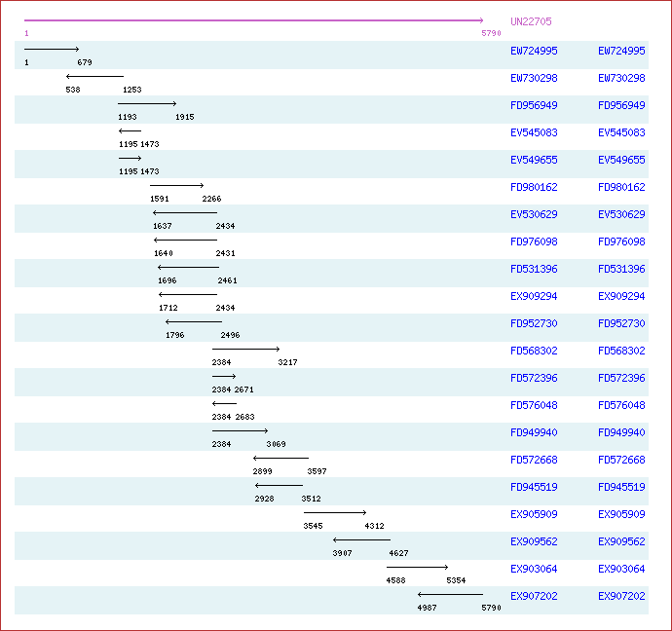The width and height of the screenshot is (672, 631).
Task: Open the left-column FD572396 link
Action: [534, 378]
